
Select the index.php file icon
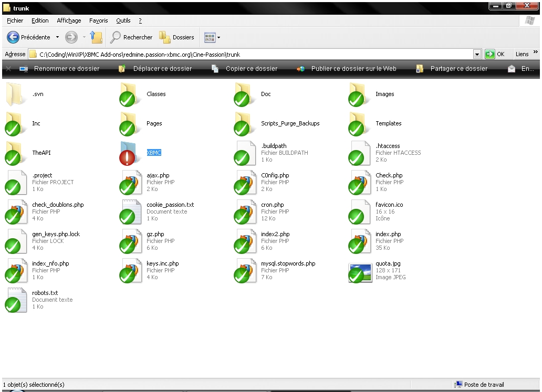(x=359, y=241)
